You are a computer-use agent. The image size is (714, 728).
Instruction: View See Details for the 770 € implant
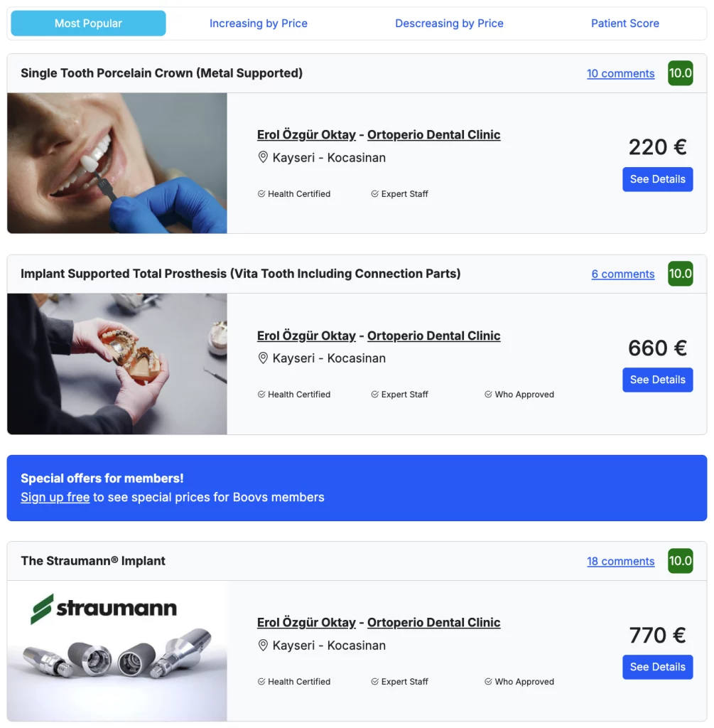pyautogui.click(x=657, y=667)
